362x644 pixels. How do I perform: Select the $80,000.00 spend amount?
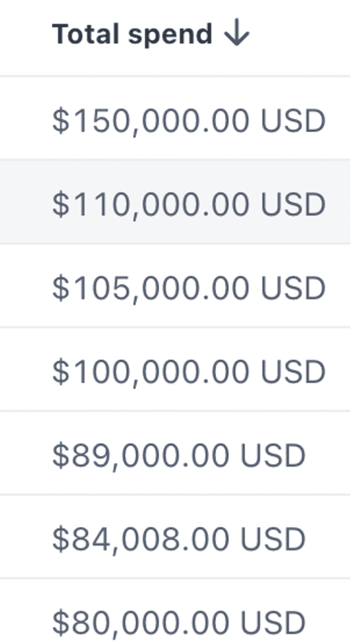(141, 622)
